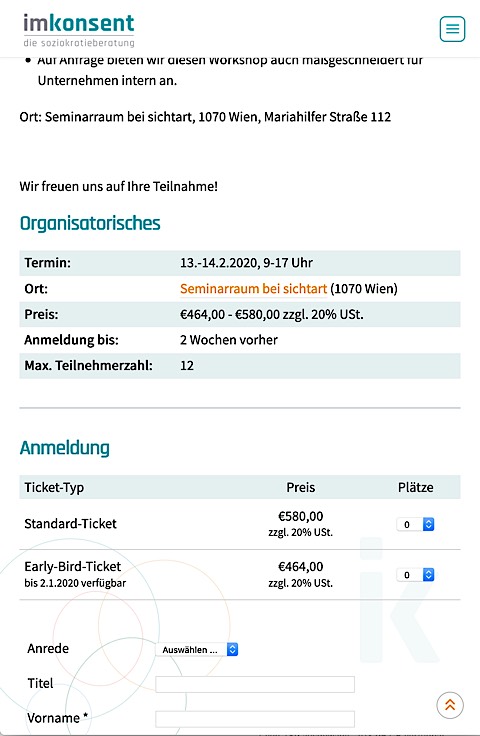Viewport: 480px width, 736px height.
Task: Click the Preis range value in Organisatorisches table
Action: [272, 314]
